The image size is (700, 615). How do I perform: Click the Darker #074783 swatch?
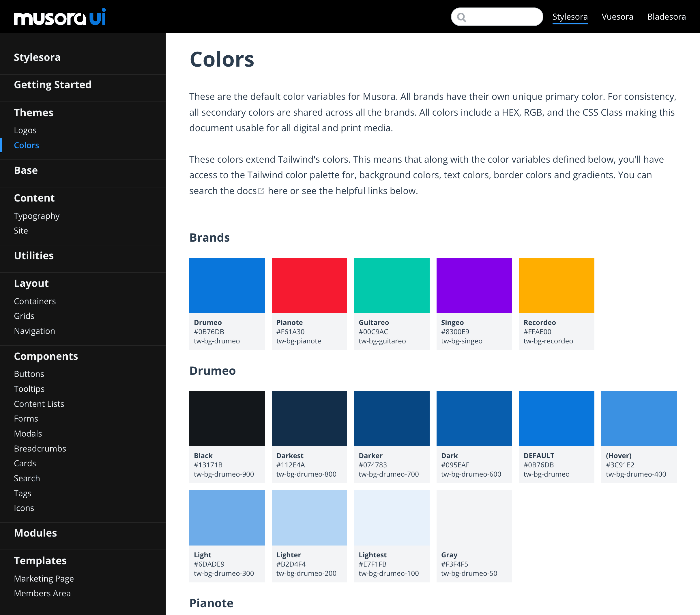[392, 418]
